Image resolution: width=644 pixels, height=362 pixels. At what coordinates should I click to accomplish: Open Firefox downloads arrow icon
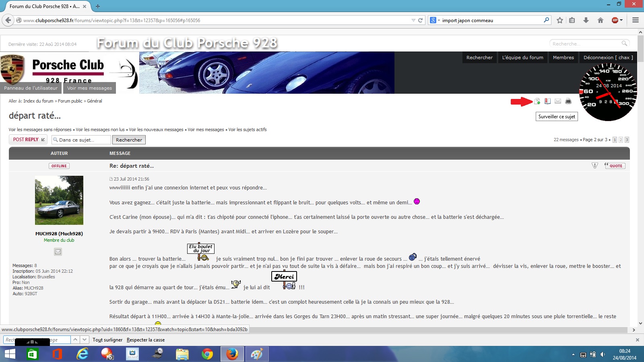tap(586, 20)
